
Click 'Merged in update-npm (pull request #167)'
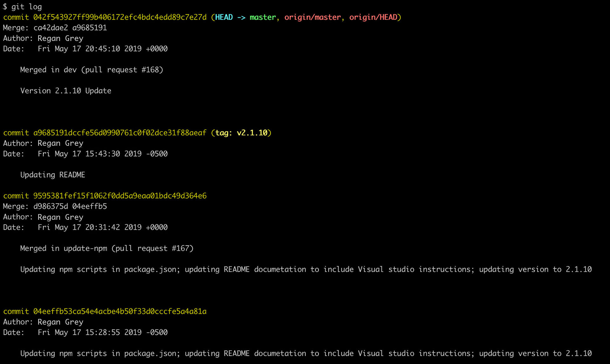pyautogui.click(x=107, y=248)
